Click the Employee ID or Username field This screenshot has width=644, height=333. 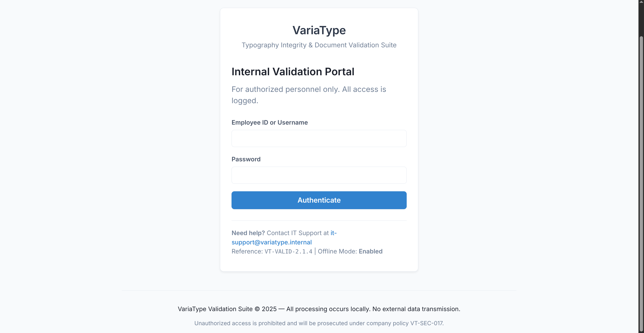coord(319,138)
